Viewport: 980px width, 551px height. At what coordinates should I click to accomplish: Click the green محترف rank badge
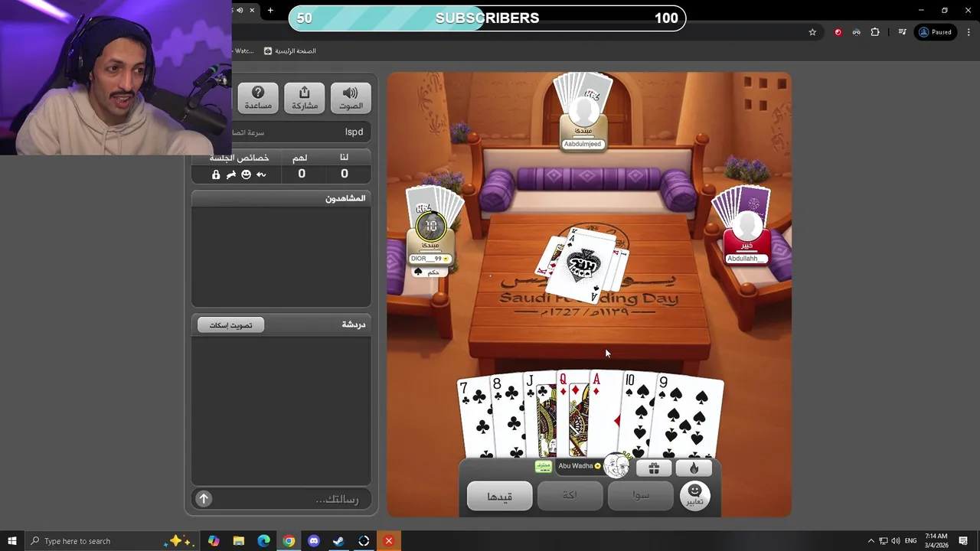pyautogui.click(x=544, y=466)
